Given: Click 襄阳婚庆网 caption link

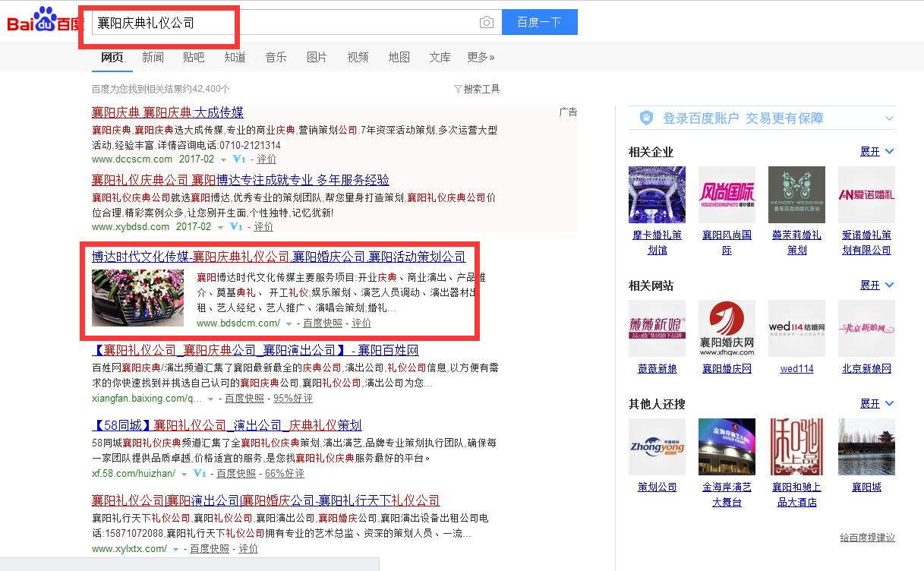Looking at the screenshot, I should point(727,369).
